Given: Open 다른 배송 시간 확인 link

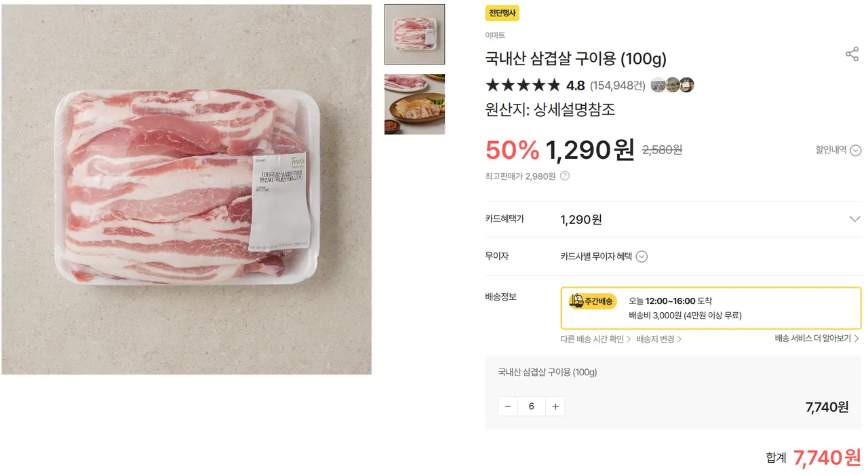Looking at the screenshot, I should (595, 339).
